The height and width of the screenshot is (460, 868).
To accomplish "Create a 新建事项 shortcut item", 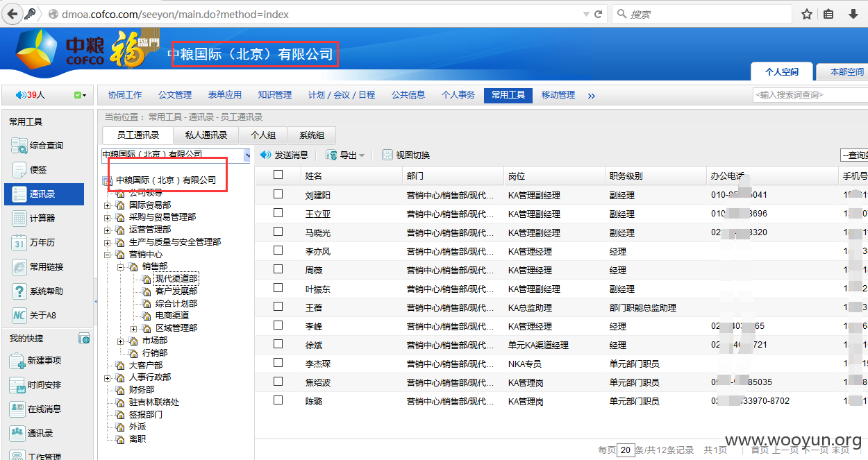I will [x=35, y=360].
